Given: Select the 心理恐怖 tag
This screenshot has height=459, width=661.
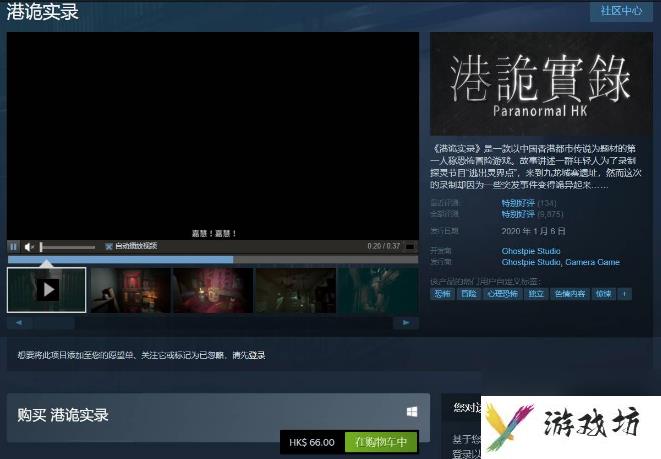Looking at the screenshot, I should pos(502,294).
